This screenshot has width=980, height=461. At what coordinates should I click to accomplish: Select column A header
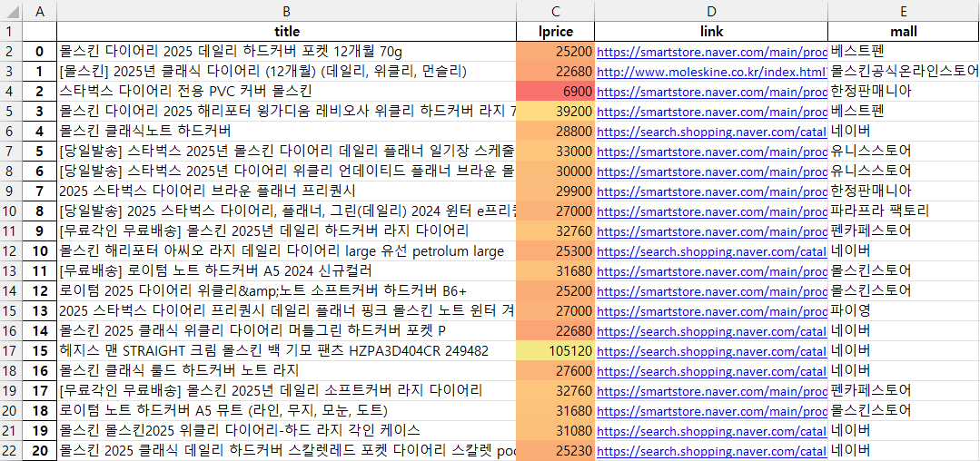pos(40,11)
